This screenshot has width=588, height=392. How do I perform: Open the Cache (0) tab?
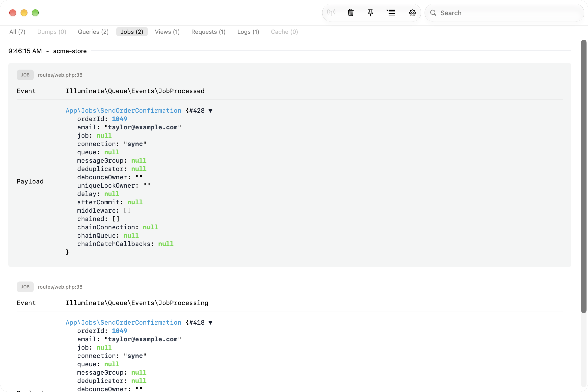click(x=284, y=32)
